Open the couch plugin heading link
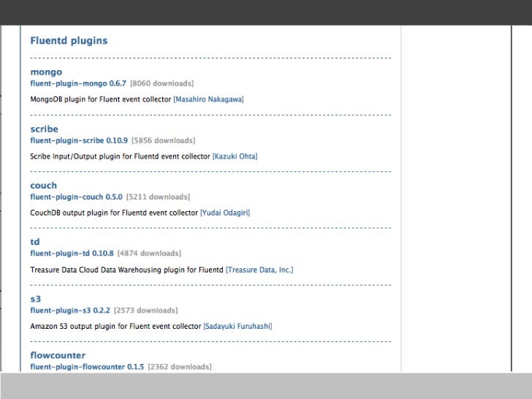This screenshot has height=399, width=532. pos(43,186)
